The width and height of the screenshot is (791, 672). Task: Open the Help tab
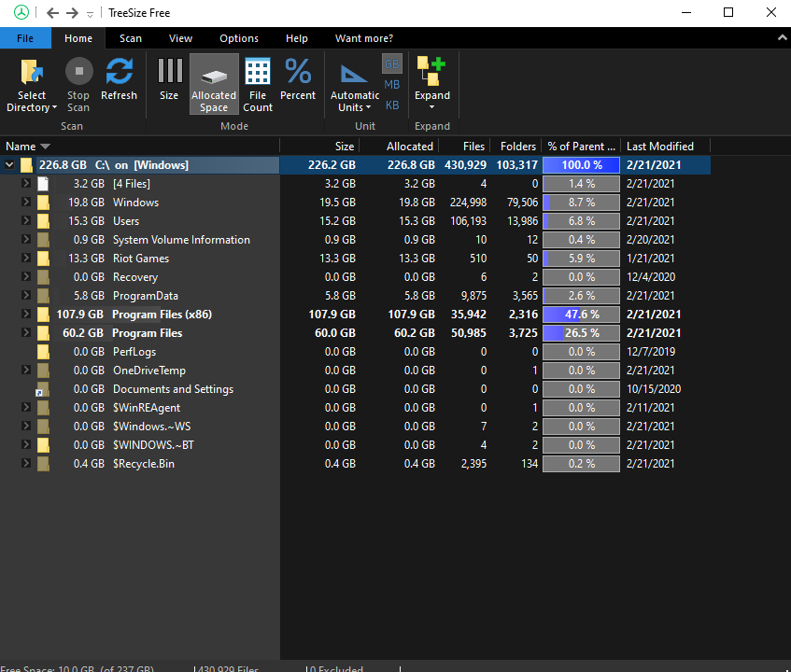point(297,38)
